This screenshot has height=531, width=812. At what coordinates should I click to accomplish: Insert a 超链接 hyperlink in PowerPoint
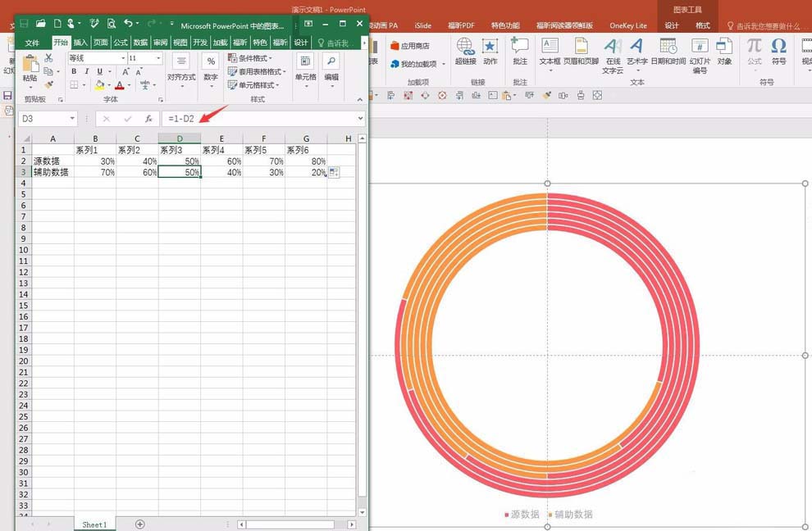(x=466, y=52)
